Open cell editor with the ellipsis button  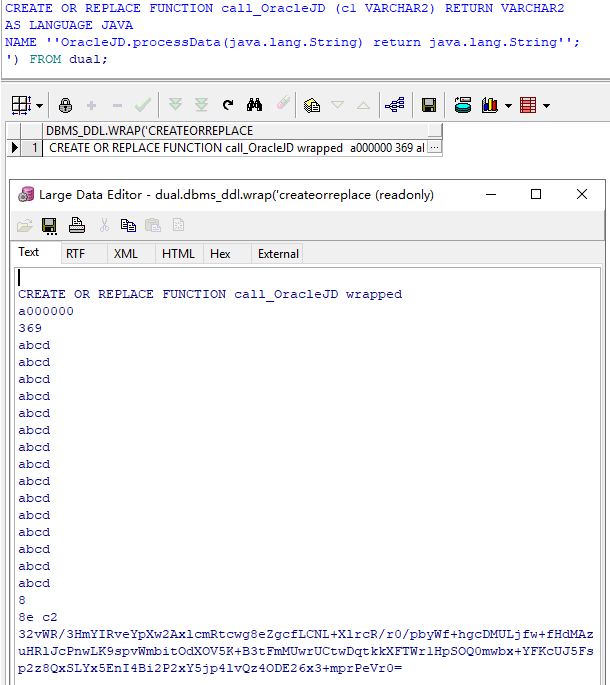click(434, 148)
